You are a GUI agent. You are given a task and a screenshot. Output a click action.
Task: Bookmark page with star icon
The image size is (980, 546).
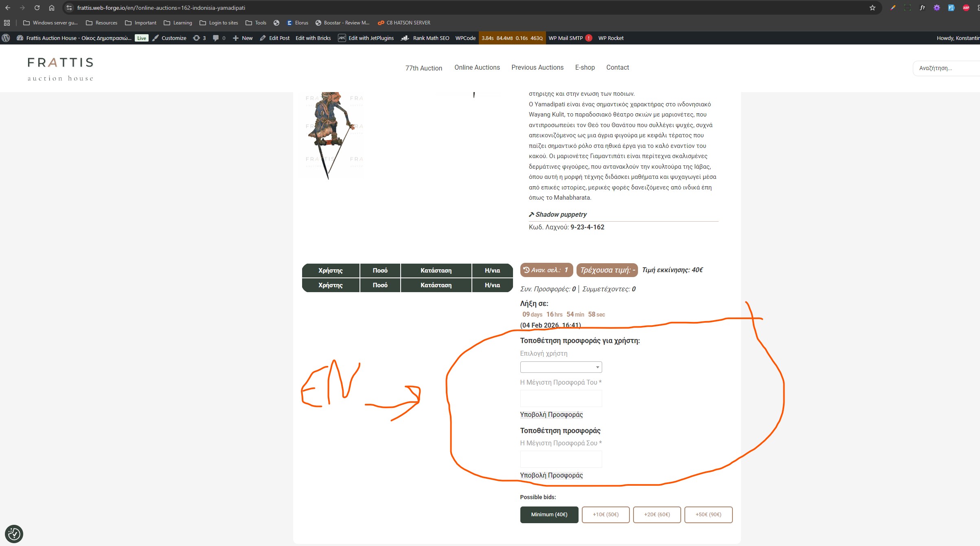872,8
